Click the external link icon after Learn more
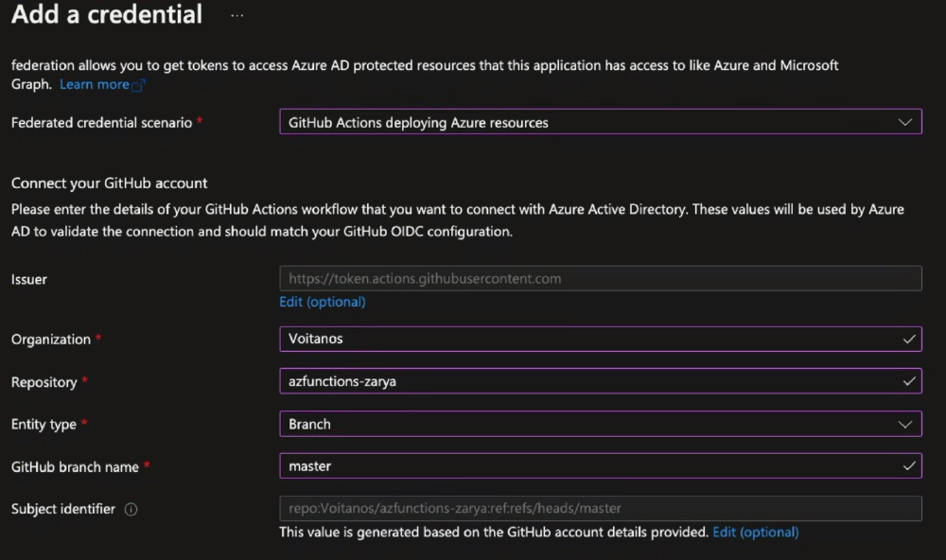 pyautogui.click(x=139, y=85)
